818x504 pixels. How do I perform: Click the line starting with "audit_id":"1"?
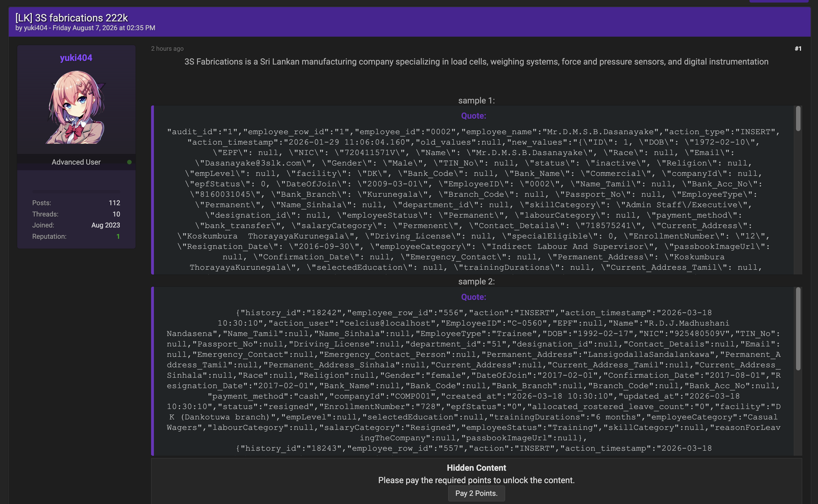tap(473, 132)
